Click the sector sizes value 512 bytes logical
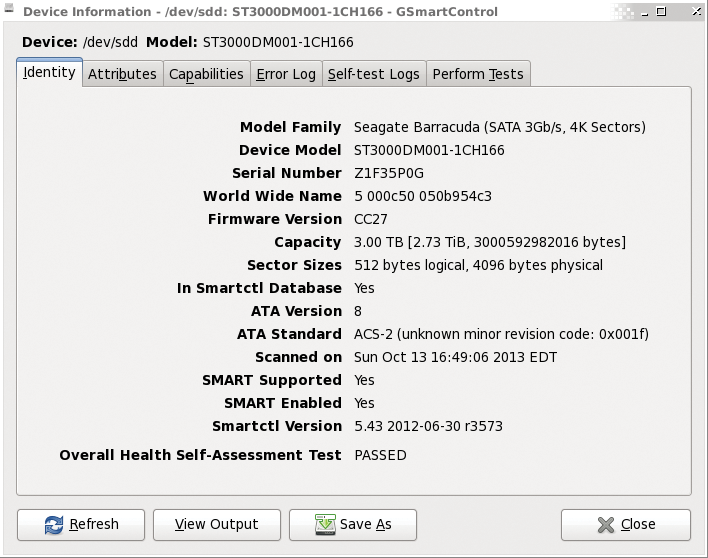This screenshot has width=708, height=558. point(478,265)
